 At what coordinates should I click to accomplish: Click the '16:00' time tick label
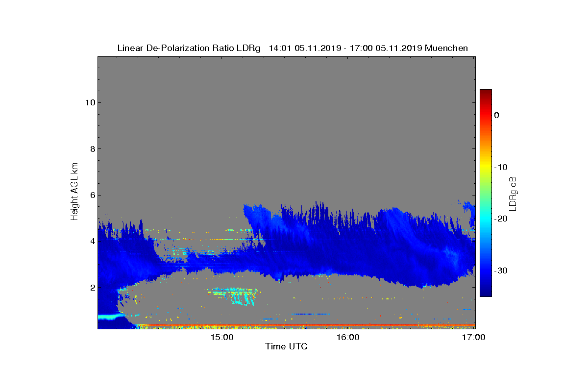(348, 337)
